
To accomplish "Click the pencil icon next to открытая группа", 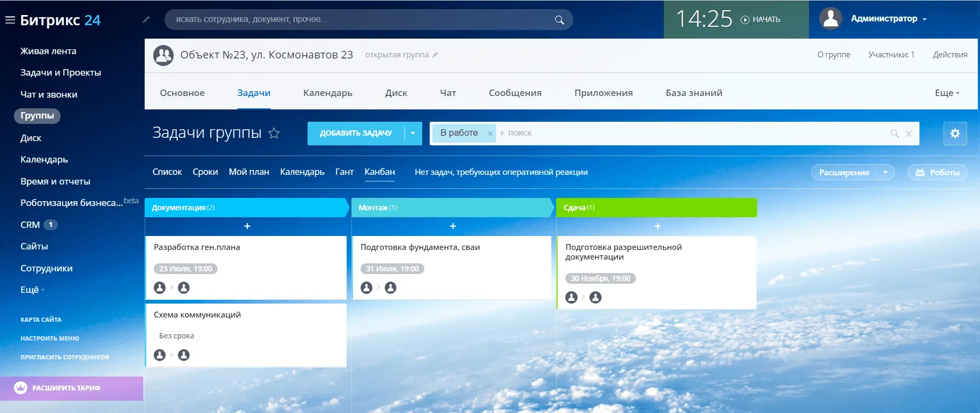I will tap(435, 55).
